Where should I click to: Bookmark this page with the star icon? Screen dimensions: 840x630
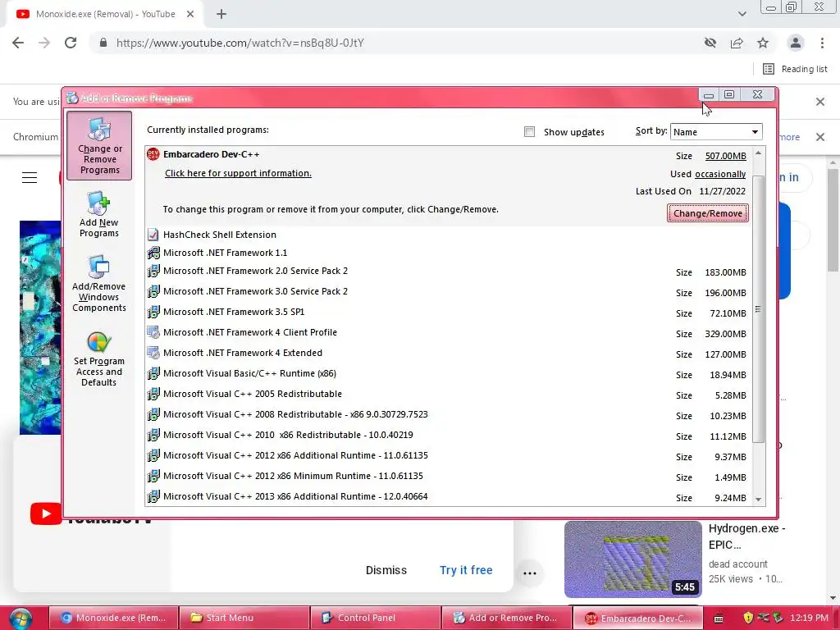coord(763,43)
